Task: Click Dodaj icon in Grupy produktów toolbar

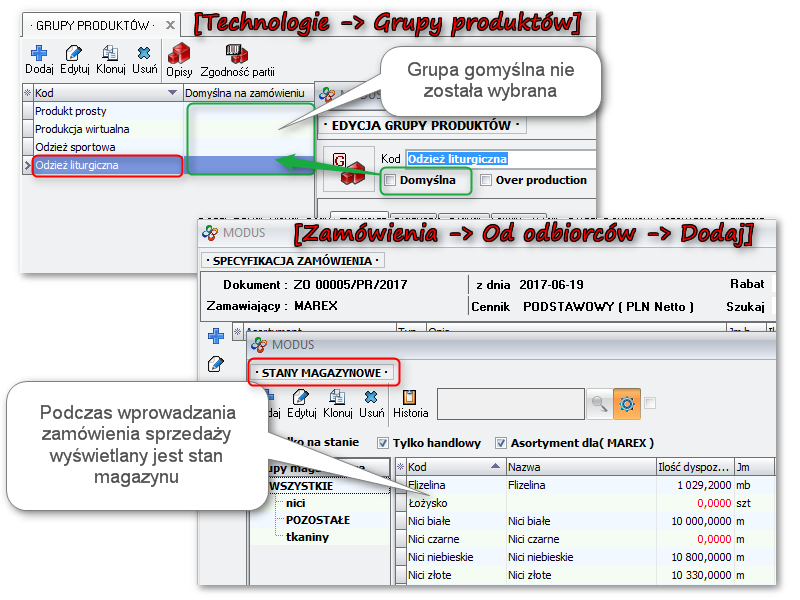Action: [39, 59]
